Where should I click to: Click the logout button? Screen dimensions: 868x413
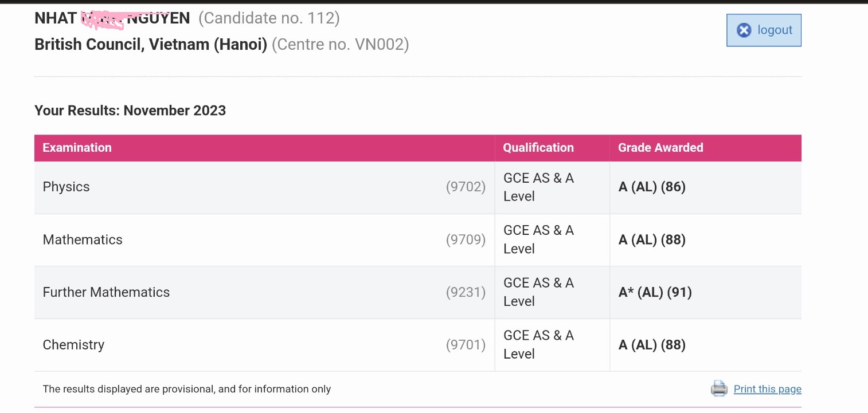[x=764, y=30]
